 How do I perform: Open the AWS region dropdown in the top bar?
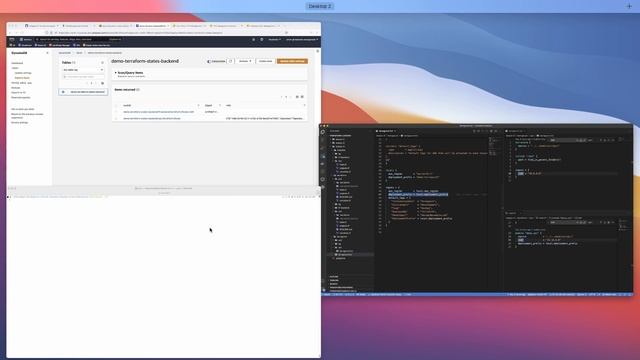click(274, 40)
